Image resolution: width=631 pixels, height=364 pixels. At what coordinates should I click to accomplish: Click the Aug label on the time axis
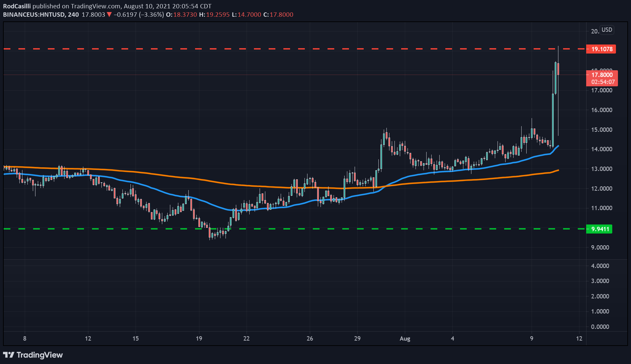pos(405,339)
